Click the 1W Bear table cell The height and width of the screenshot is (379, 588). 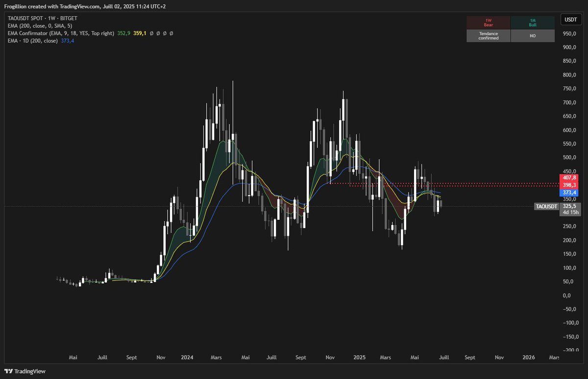(x=489, y=23)
